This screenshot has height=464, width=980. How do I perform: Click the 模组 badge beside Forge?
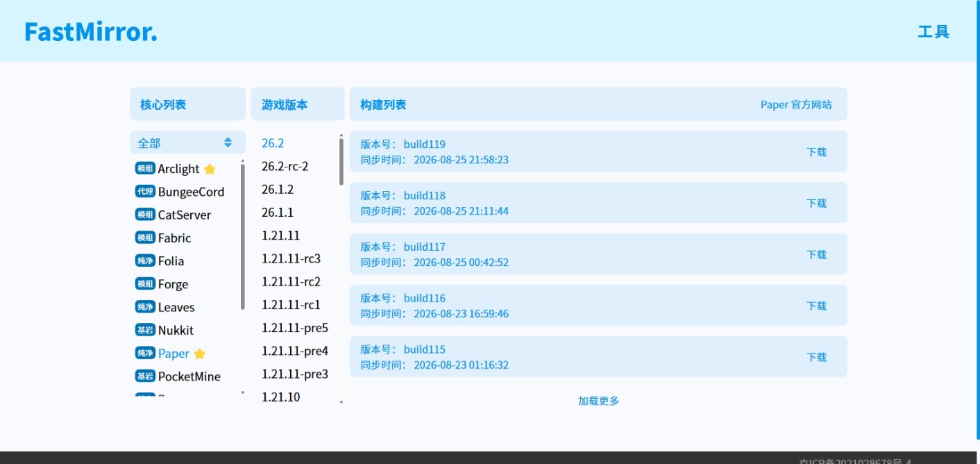145,283
